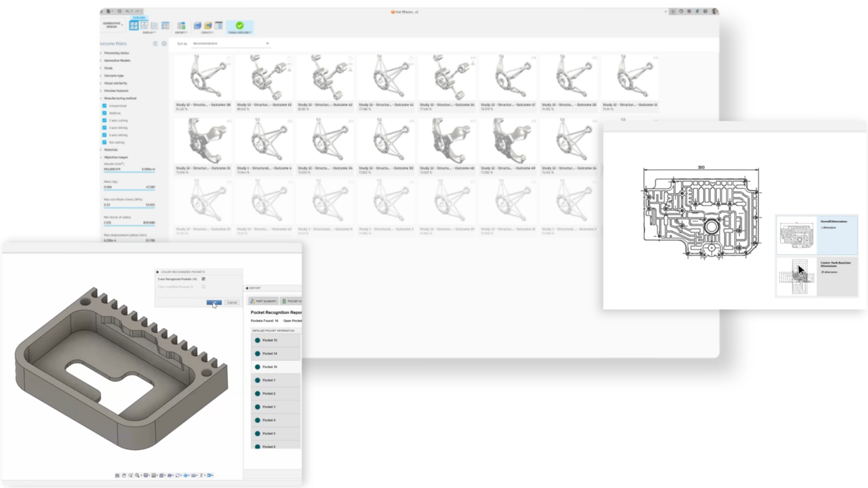Viewport: 868px width, 488px height.
Task: Toggle Color Undefined Pockets checkbox
Action: tap(203, 287)
